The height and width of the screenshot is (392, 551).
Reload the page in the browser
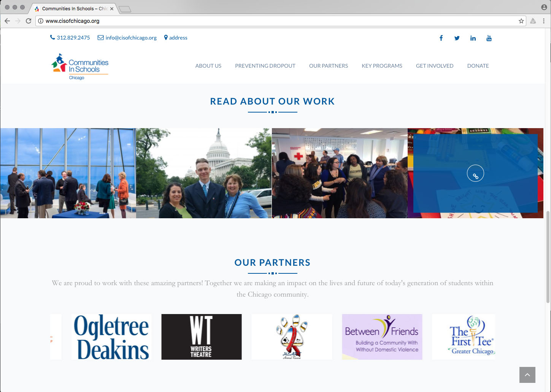tap(29, 21)
